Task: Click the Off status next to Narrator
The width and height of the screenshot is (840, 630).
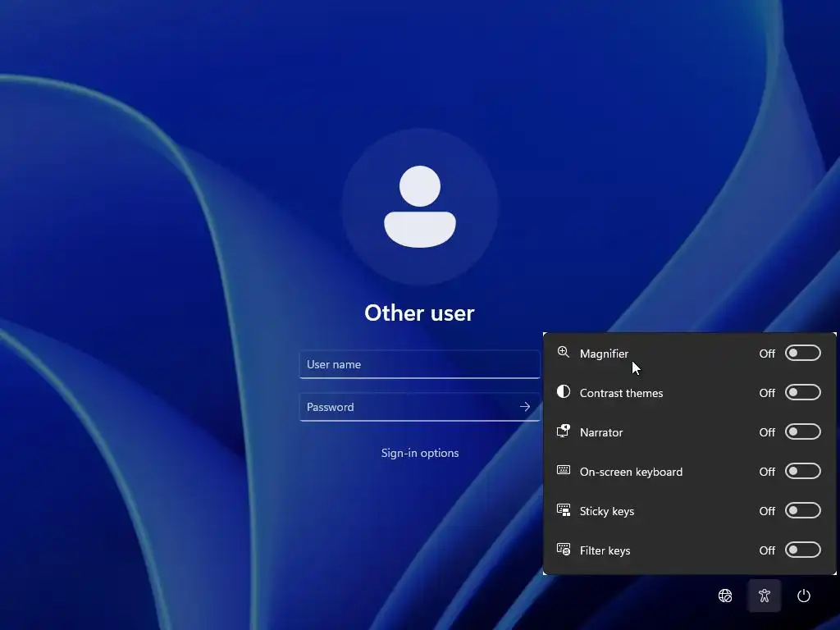Action: point(767,432)
